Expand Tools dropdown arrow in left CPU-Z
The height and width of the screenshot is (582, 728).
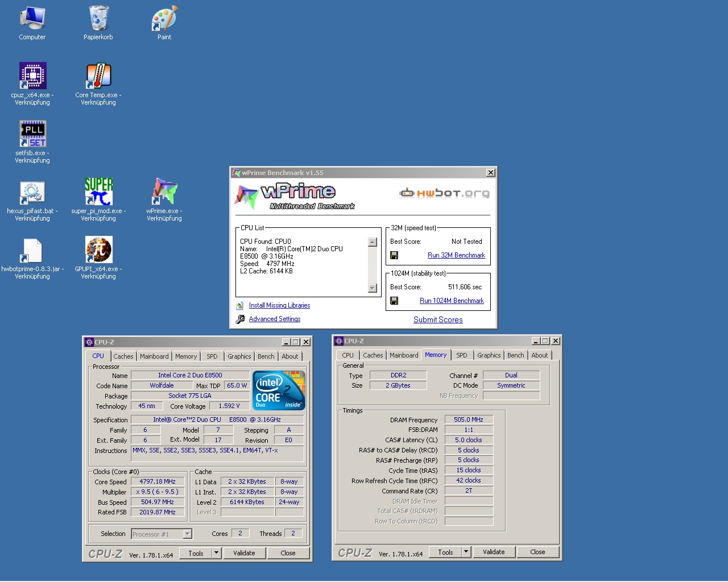tap(216, 553)
